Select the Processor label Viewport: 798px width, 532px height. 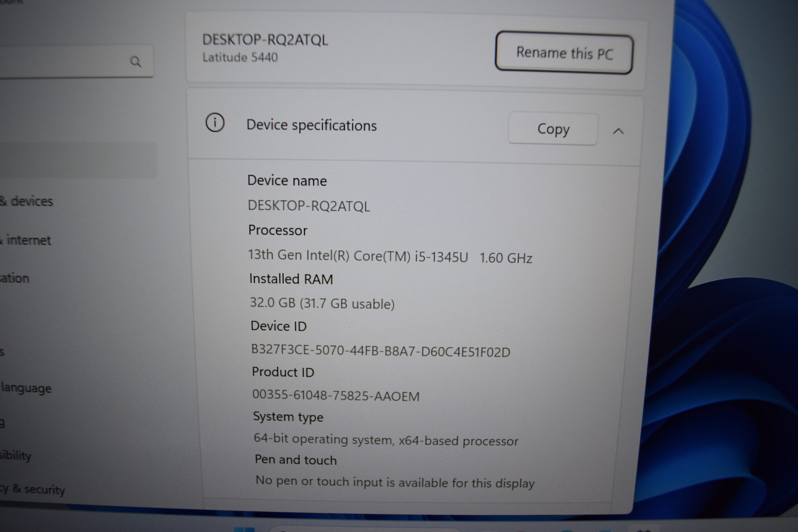click(277, 230)
